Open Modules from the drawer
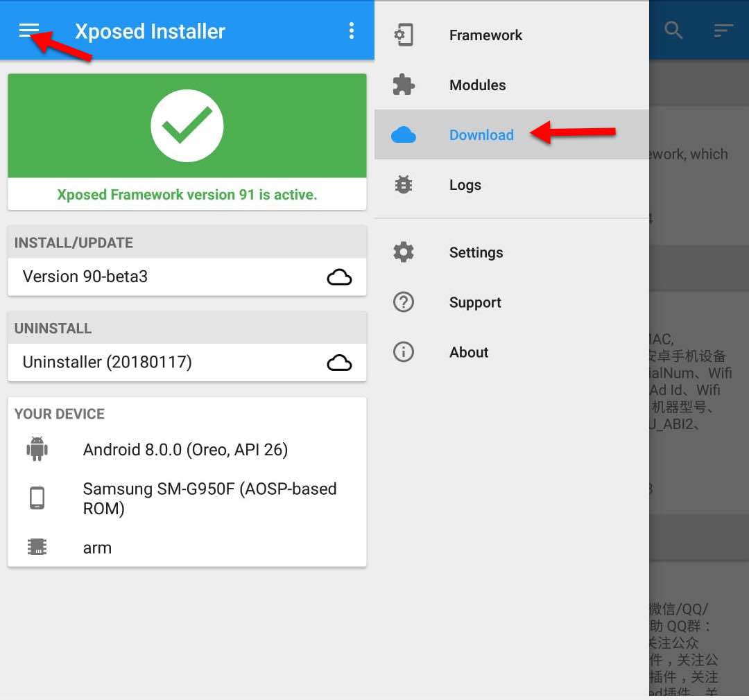 [512, 85]
